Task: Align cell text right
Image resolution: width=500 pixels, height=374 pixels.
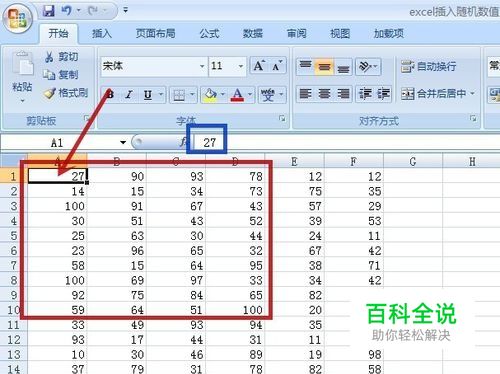Action: click(343, 94)
